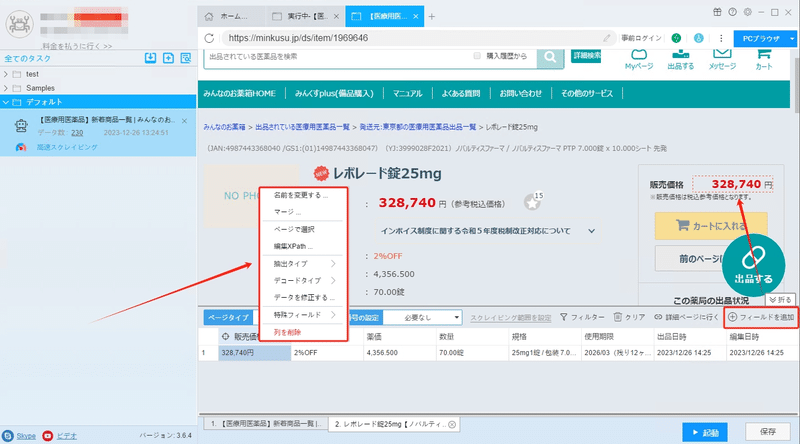Expand the Samples folder
Viewport: 800px width, 444px height.
[6, 88]
